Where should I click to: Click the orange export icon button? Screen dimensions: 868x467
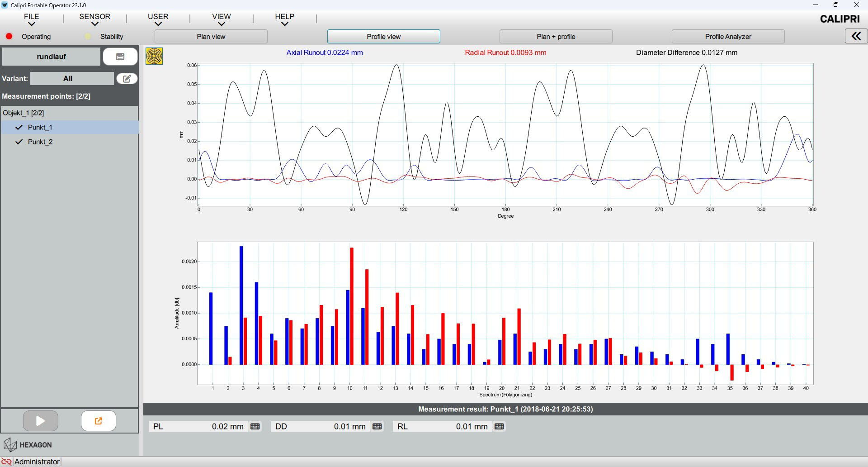tap(98, 421)
